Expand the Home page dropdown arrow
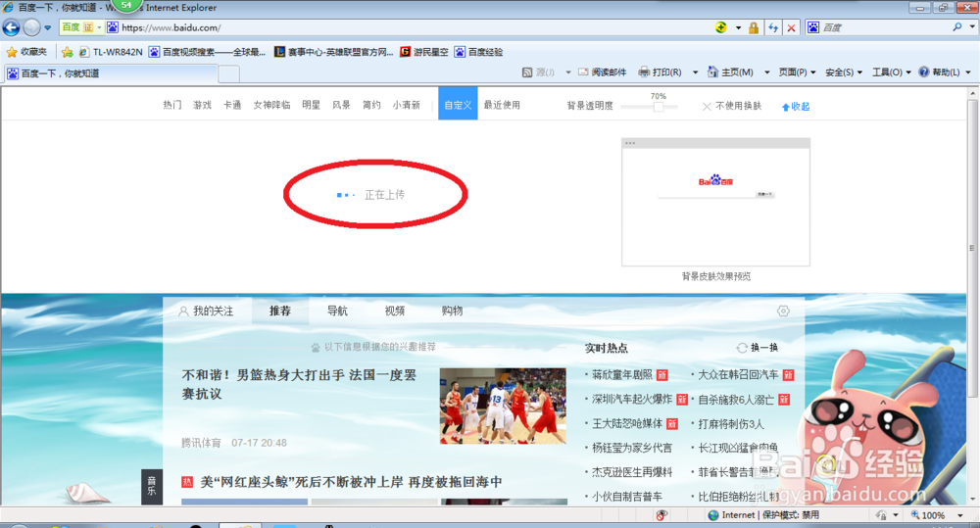Screen dimensions: 980x528 coord(767,72)
